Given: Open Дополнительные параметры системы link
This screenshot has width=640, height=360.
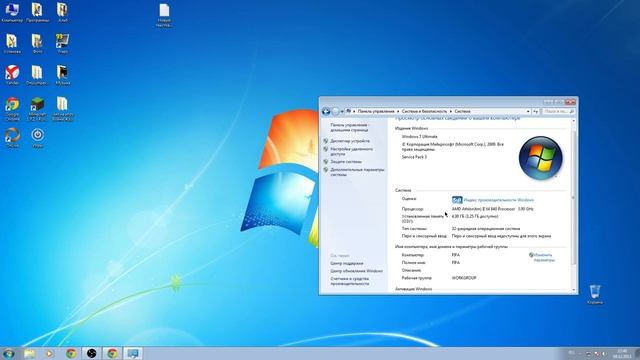Looking at the screenshot, I should (357, 172).
